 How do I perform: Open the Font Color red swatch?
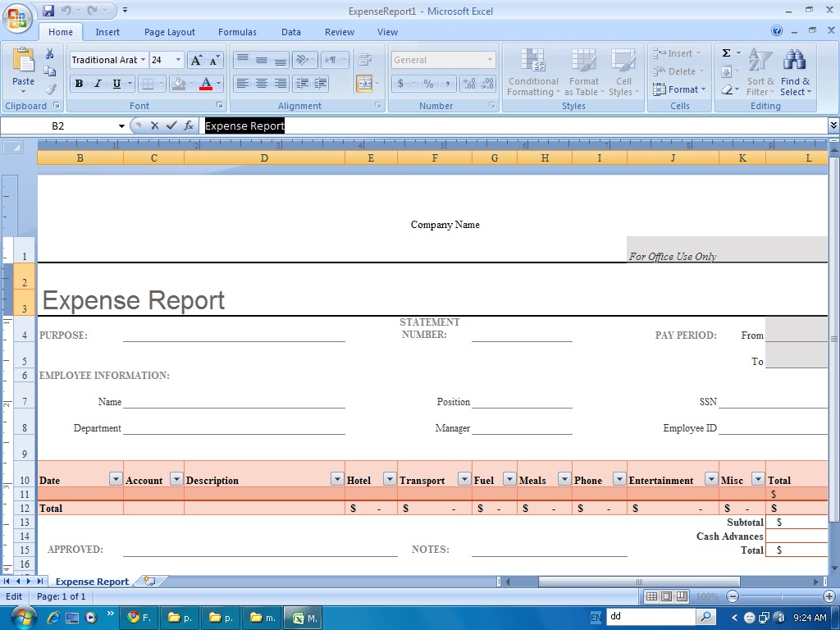tap(206, 84)
